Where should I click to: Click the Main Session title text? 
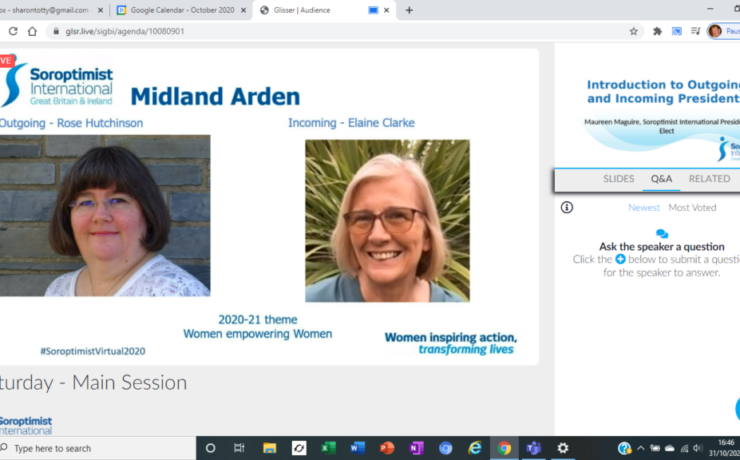click(129, 382)
